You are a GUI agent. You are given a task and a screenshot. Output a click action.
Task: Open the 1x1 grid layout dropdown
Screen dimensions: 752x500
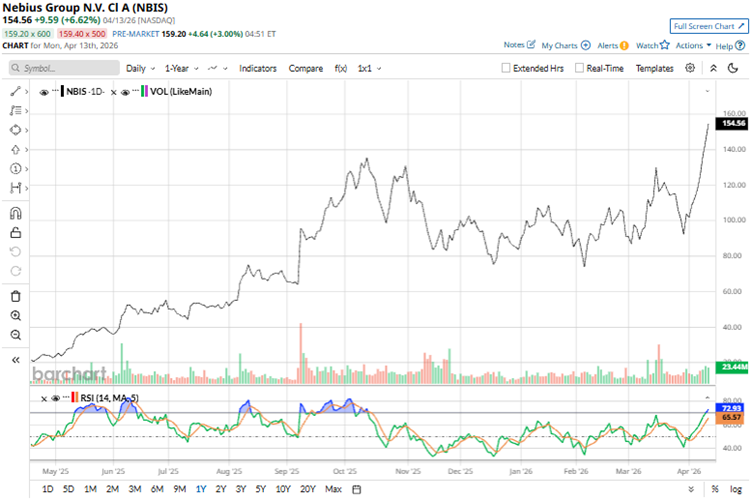369,68
